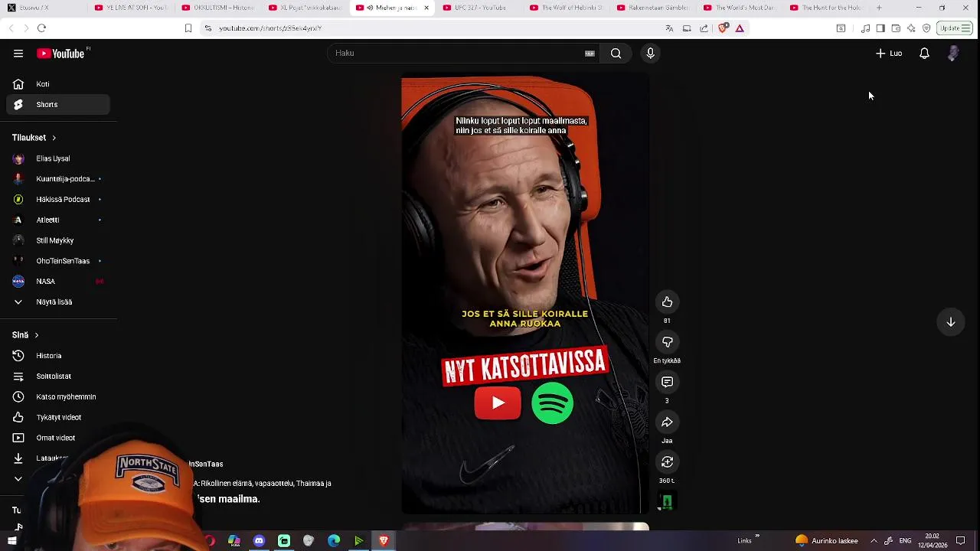Reload the page in browser
The height and width of the screenshot is (551, 980).
coord(41,28)
